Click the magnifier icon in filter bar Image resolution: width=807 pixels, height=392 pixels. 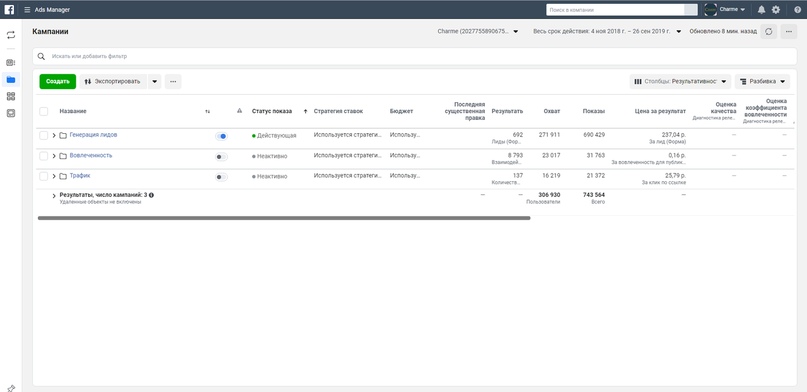pyautogui.click(x=41, y=56)
